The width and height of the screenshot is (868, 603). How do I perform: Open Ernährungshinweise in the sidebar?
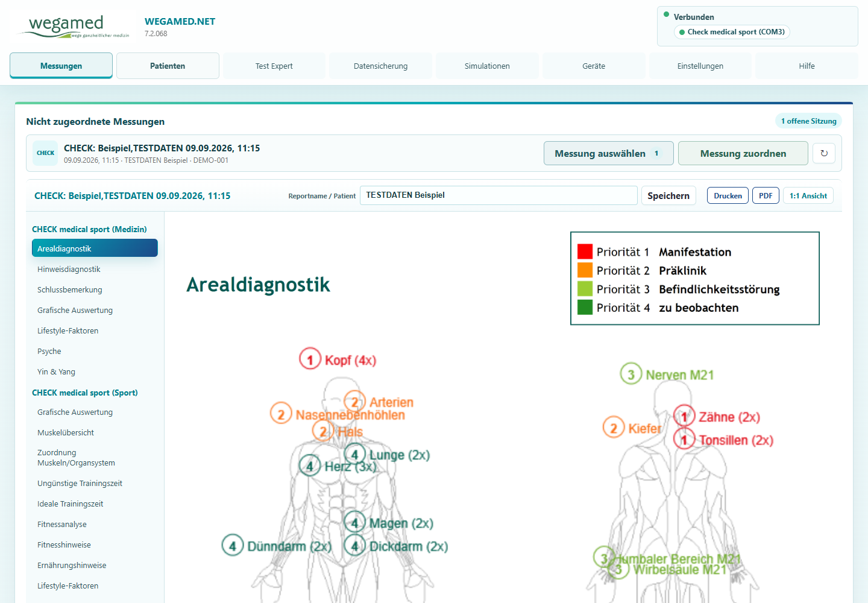click(x=95, y=565)
